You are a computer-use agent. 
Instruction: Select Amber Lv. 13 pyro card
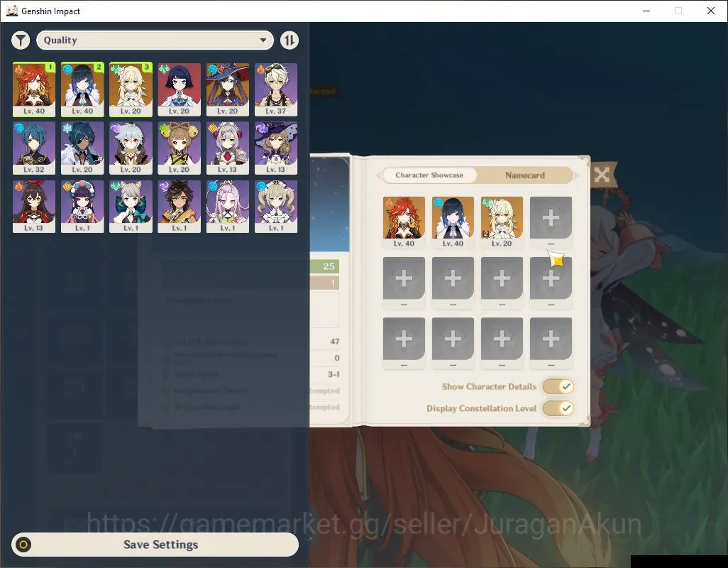pos(34,206)
